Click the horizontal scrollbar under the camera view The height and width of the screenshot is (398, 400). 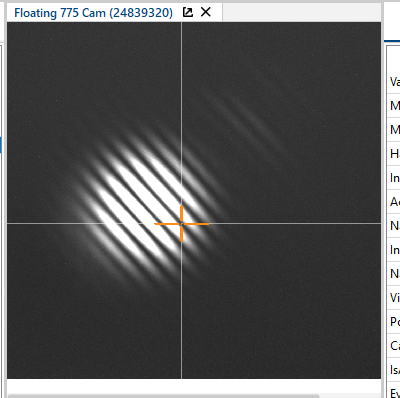(x=163, y=396)
